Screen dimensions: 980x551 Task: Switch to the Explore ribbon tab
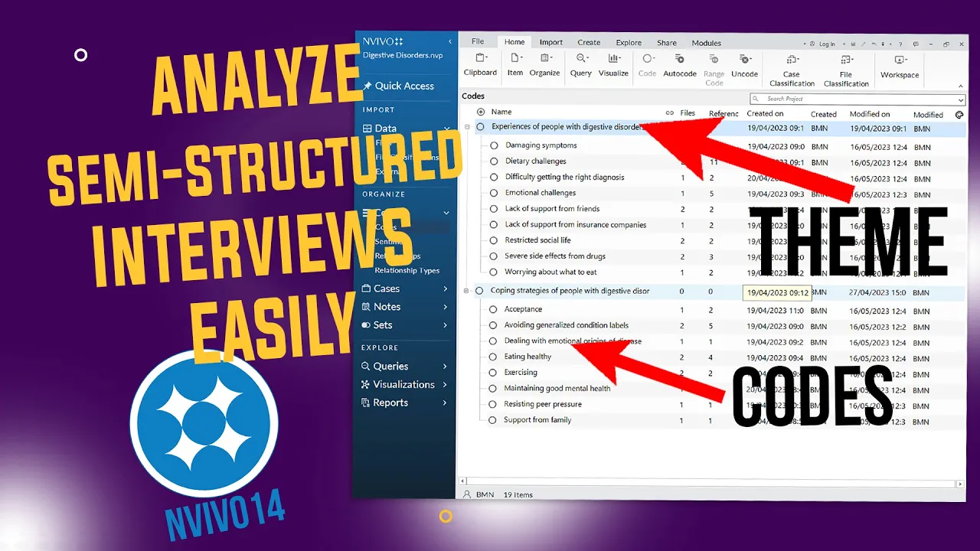628,42
